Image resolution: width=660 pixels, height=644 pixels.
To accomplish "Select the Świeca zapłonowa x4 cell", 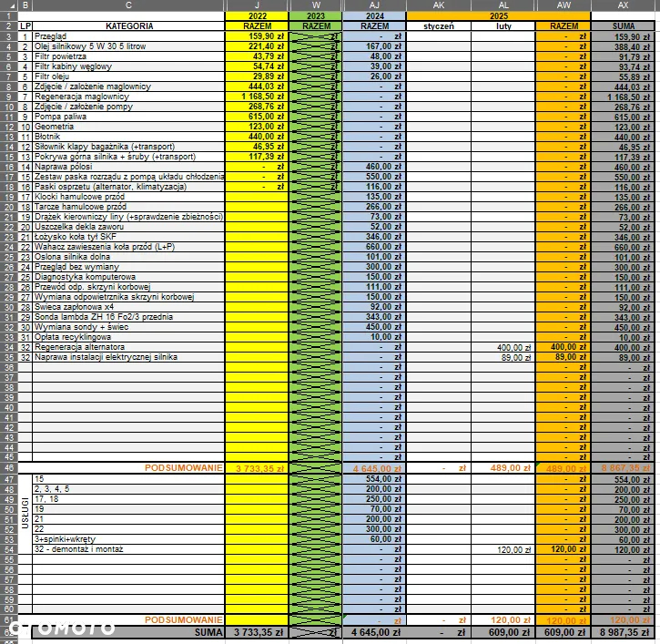I will [128, 307].
